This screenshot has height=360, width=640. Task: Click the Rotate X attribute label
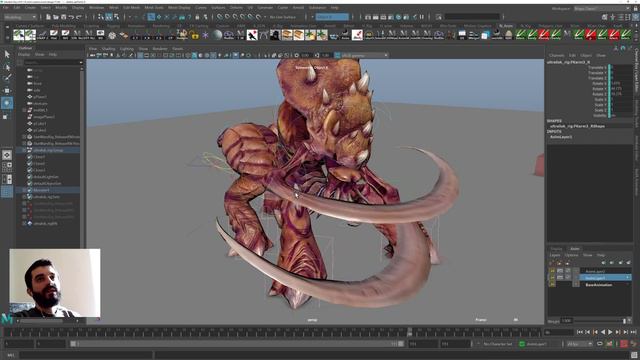(x=600, y=83)
